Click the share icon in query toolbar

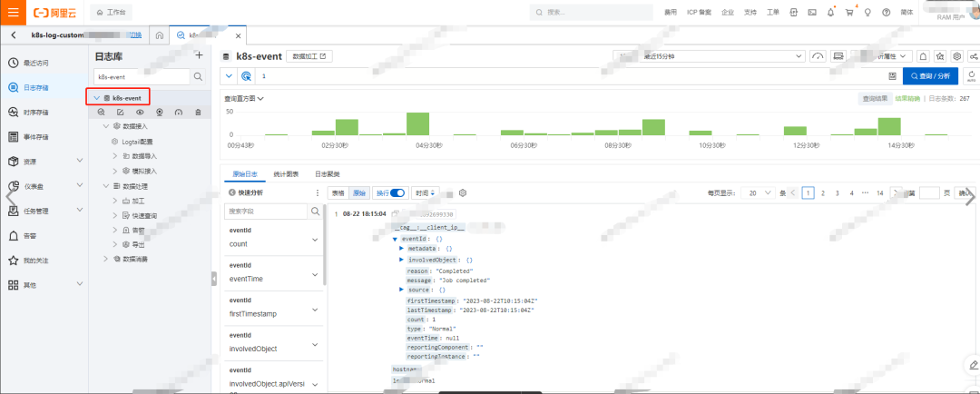[x=974, y=56]
